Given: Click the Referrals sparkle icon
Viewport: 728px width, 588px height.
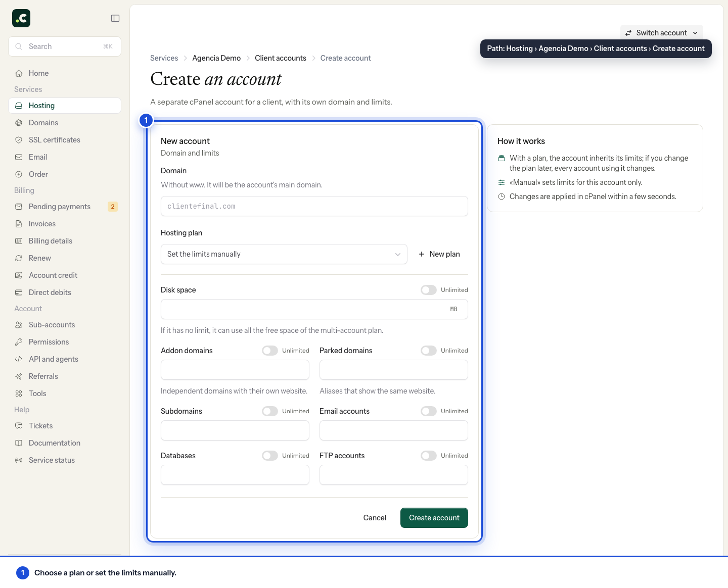Looking at the screenshot, I should pyautogui.click(x=19, y=376).
